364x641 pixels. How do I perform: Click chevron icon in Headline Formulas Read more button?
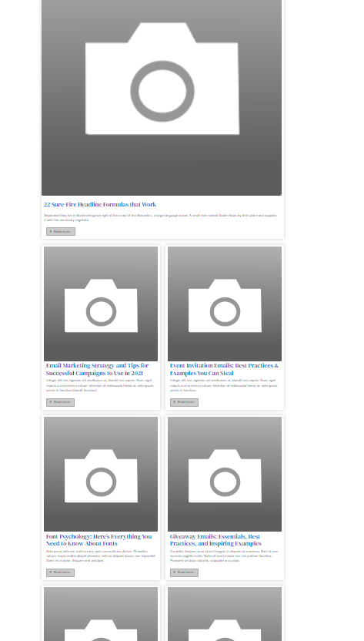click(51, 231)
